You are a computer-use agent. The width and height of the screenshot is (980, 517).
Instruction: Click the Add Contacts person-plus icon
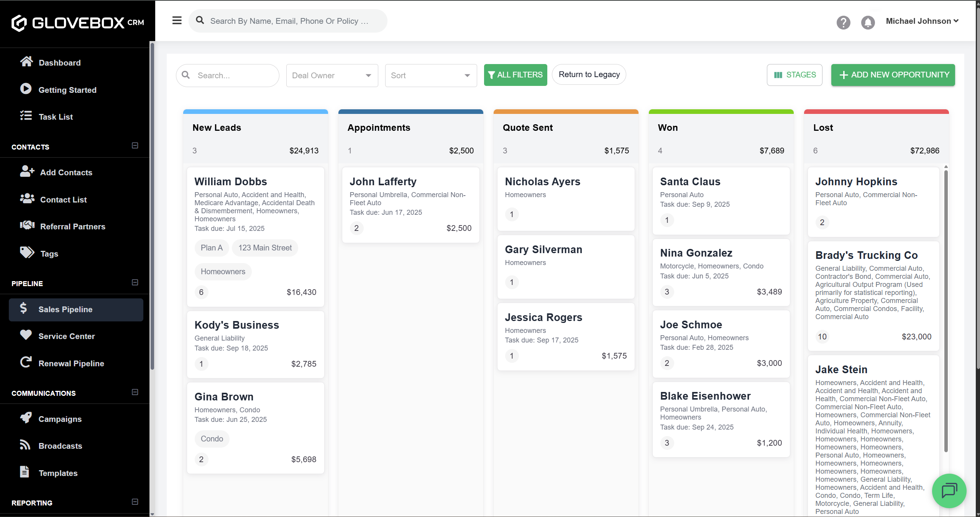tap(27, 171)
